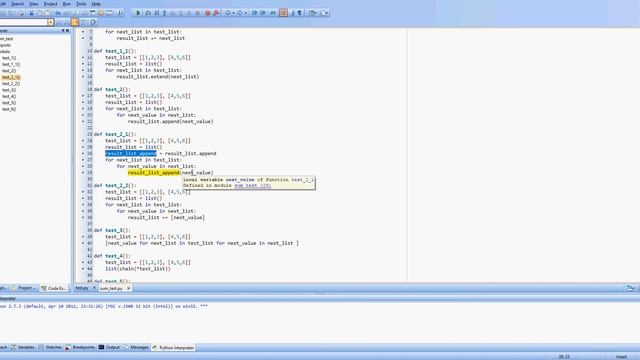Viewport: 640px width, 360px height.
Task: Open the Python Interpreter tab
Action: click(173, 348)
